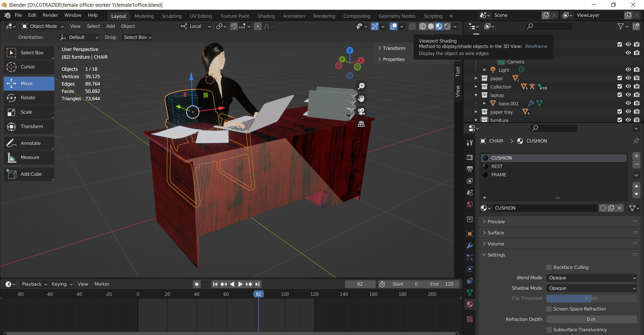Expand the paper collection in outliner
The image size is (644, 335).
[476, 78]
